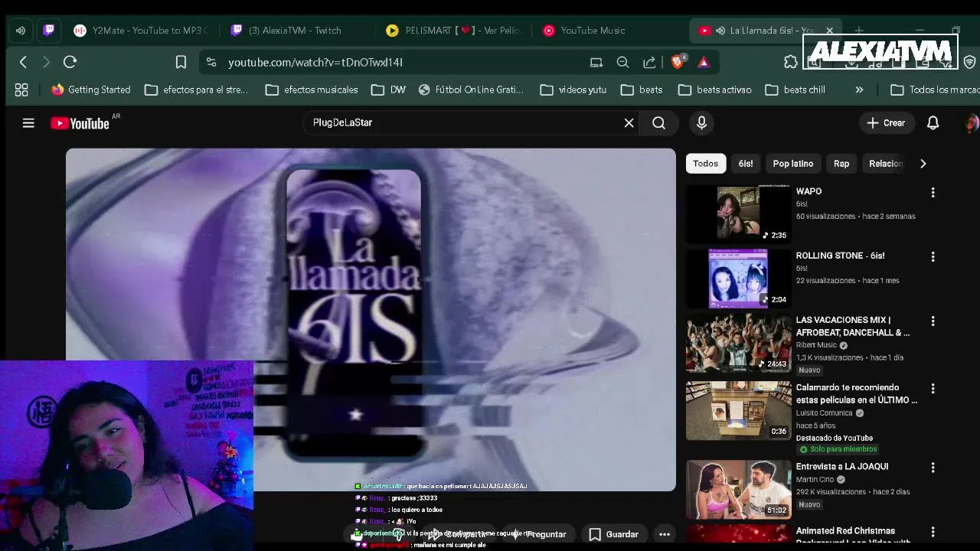The height and width of the screenshot is (551, 980).
Task: Reload the current page
Action: [x=70, y=62]
